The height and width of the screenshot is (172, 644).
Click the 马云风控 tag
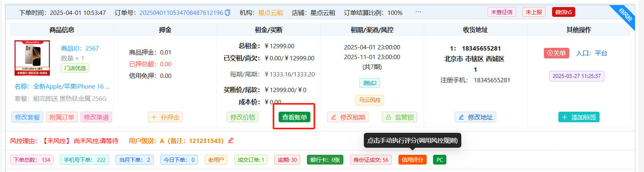[370, 100]
